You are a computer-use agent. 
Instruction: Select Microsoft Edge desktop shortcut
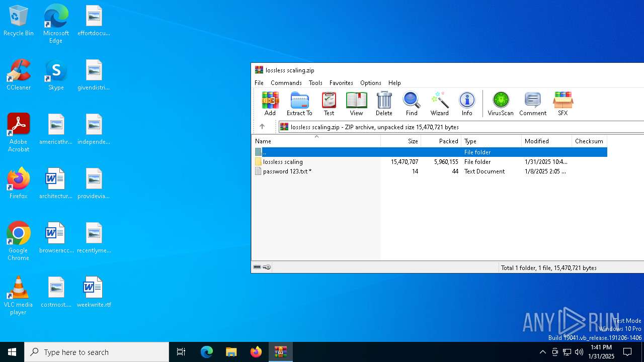(x=56, y=24)
